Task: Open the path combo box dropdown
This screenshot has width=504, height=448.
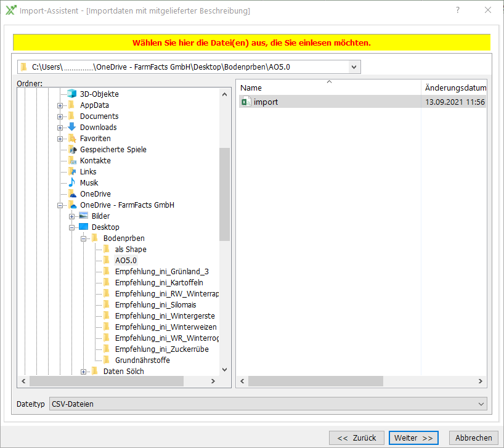Action: 354,67
